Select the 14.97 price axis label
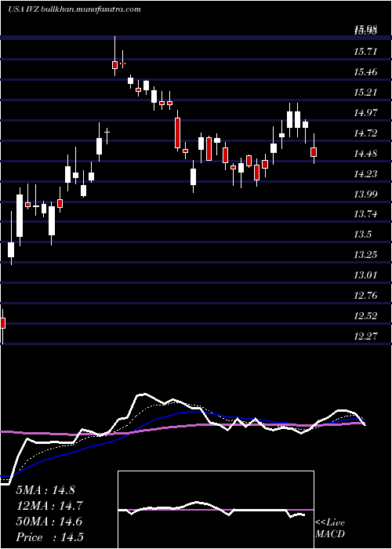The width and height of the screenshot is (392, 549). pos(365,113)
